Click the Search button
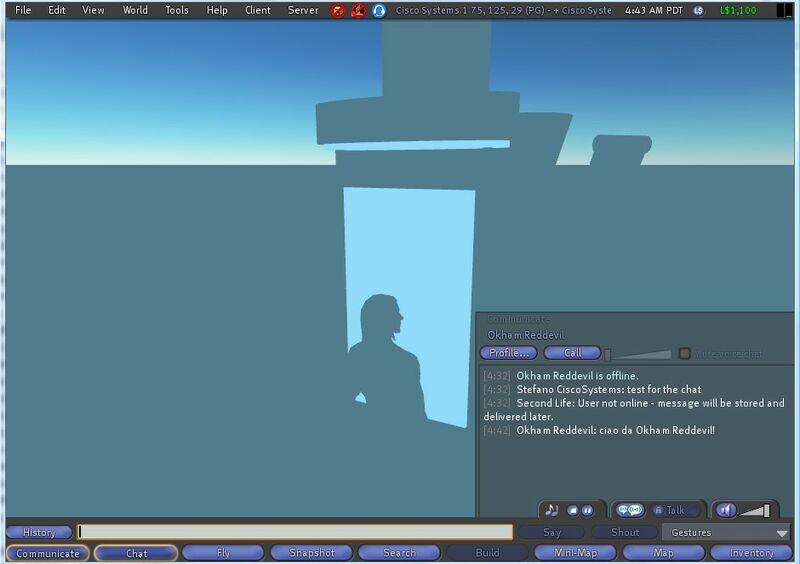 pos(399,553)
